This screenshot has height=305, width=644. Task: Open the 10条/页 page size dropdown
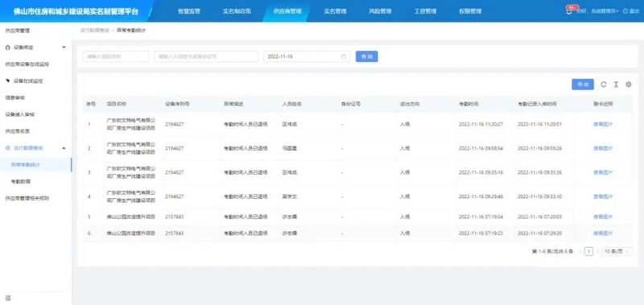617,251
